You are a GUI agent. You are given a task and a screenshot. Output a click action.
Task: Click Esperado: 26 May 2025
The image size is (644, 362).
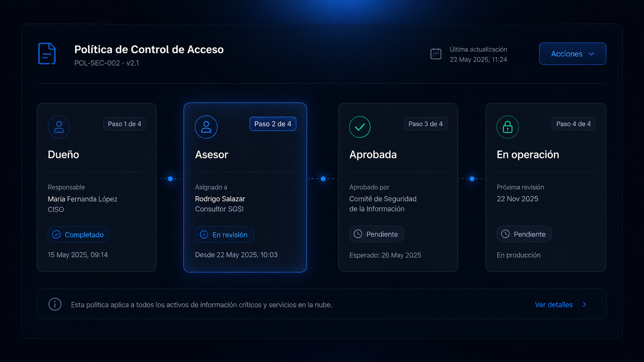[385, 255]
